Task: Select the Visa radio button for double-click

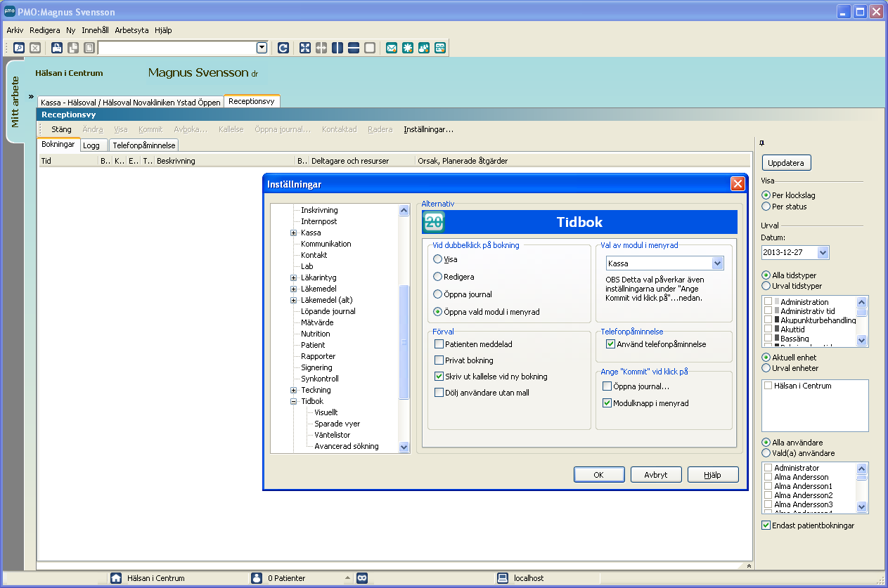Action: click(x=438, y=259)
